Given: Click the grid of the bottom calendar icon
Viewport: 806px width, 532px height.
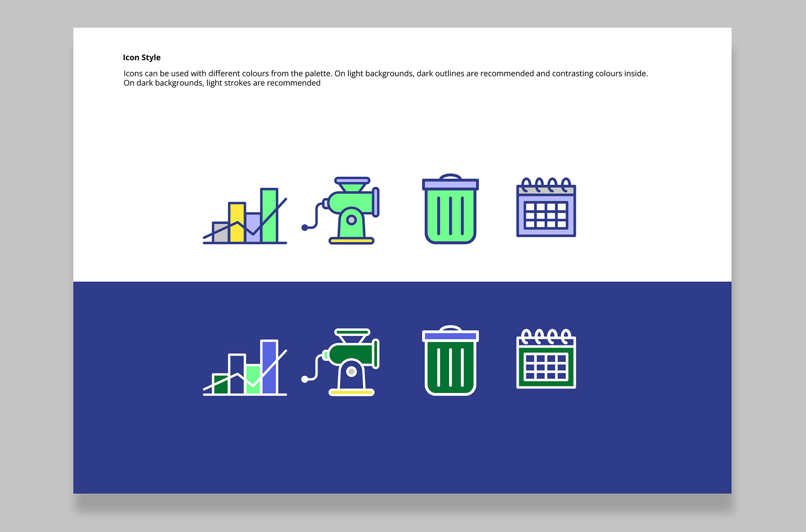Looking at the screenshot, I should coord(546,366).
